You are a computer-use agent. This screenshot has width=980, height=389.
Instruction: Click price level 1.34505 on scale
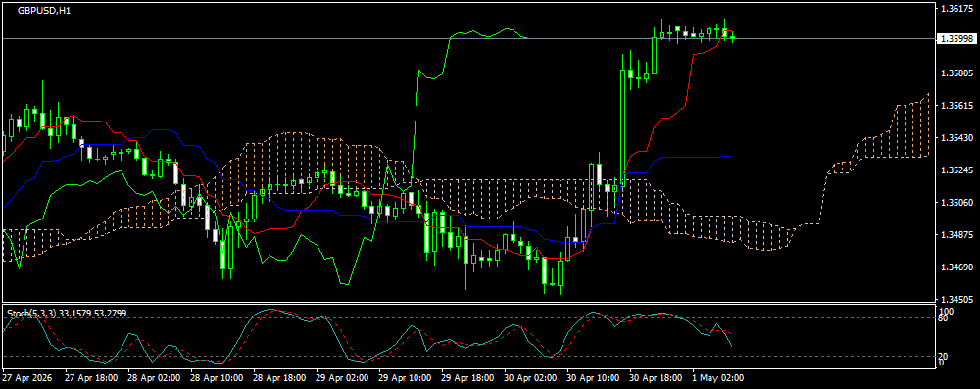coord(956,299)
